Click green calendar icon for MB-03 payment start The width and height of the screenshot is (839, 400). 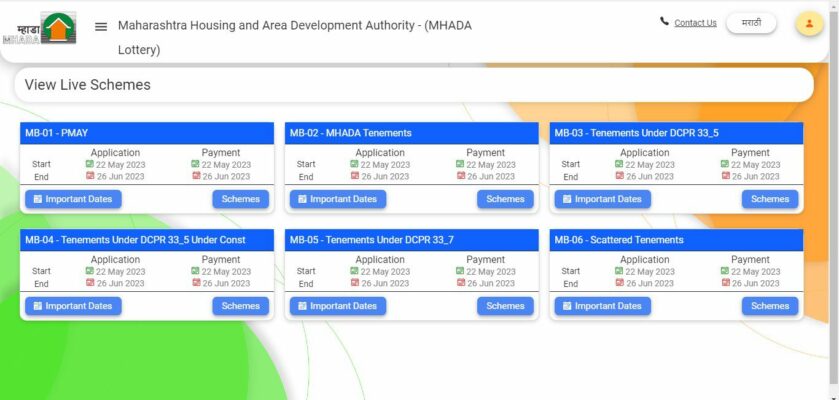(724, 164)
